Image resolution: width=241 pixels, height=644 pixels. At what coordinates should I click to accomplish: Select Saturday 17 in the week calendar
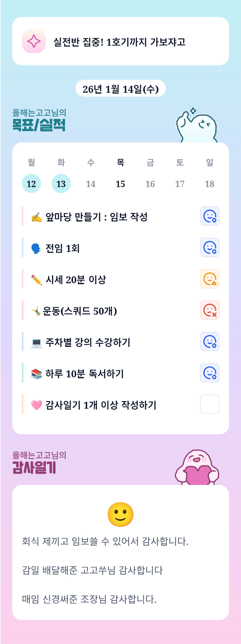pos(180,184)
